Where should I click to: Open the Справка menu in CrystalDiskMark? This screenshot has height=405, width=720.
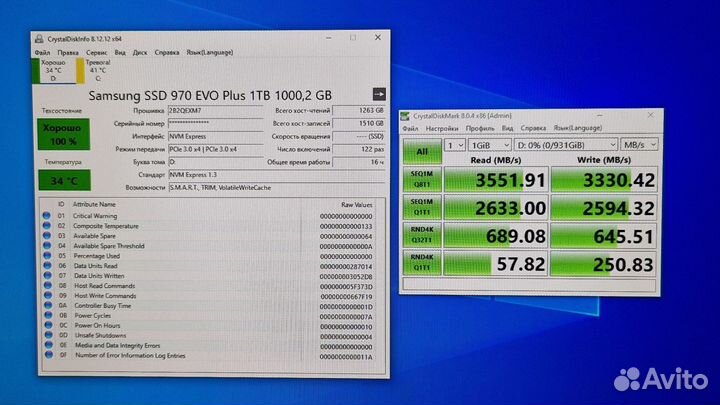533,128
